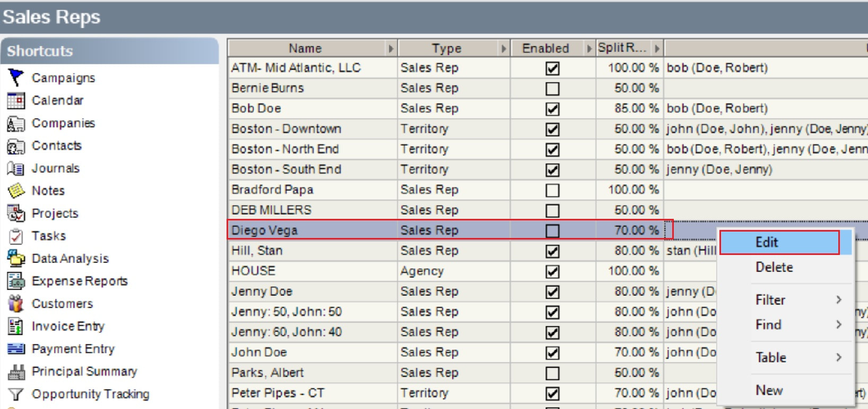The width and height of the screenshot is (868, 409).
Task: Click the Journals shortcut icon
Action: tap(16, 168)
